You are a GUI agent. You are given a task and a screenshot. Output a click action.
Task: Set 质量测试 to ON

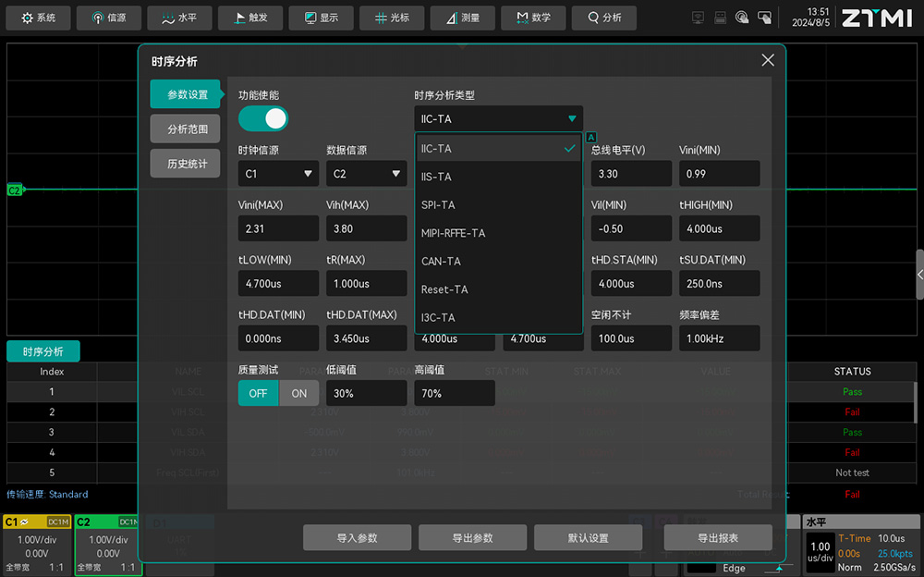pyautogui.click(x=299, y=393)
